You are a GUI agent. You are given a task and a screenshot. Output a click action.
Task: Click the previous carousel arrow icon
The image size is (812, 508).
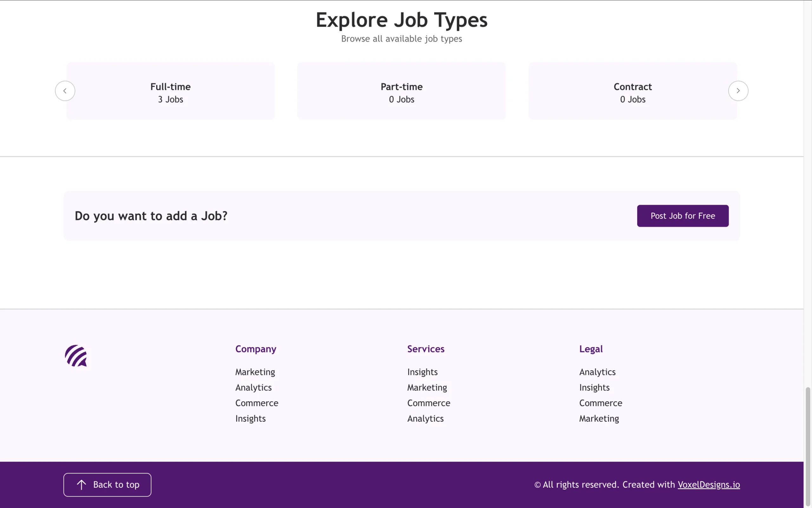click(65, 91)
